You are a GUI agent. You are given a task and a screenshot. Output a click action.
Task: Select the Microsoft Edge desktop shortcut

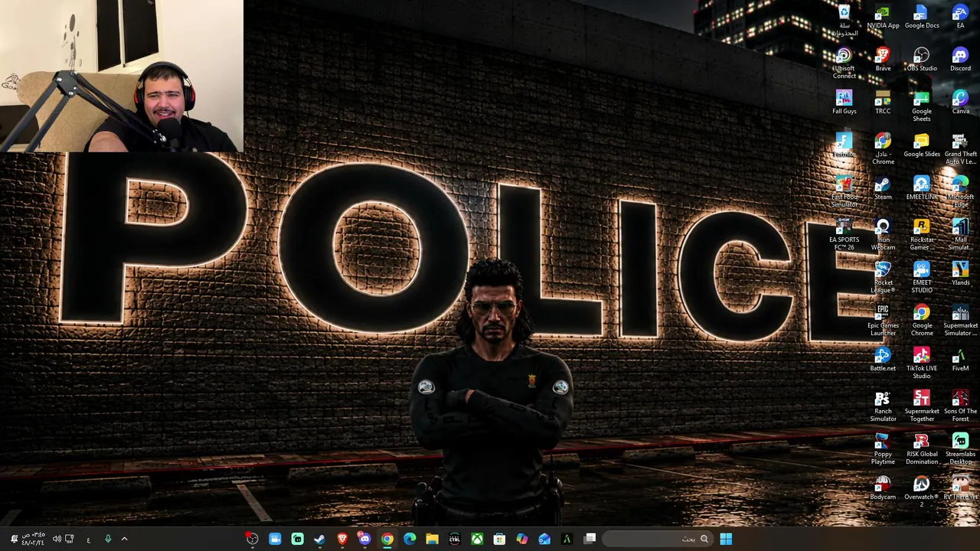click(960, 192)
